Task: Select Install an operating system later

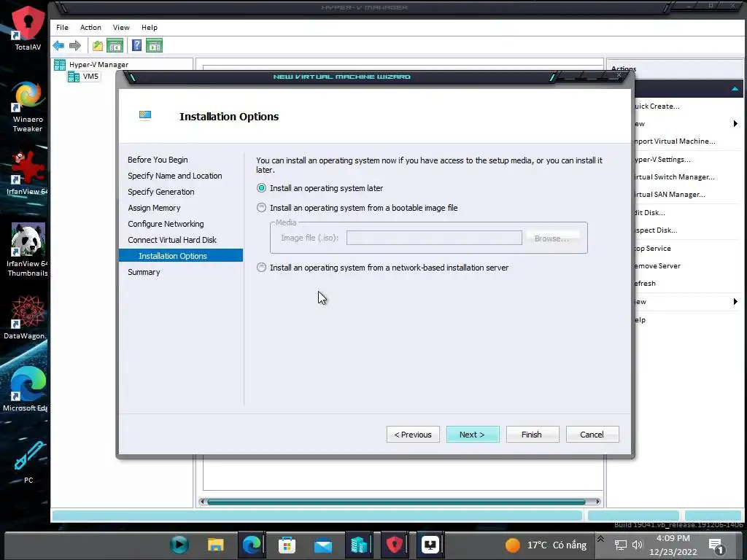Action: point(320,188)
